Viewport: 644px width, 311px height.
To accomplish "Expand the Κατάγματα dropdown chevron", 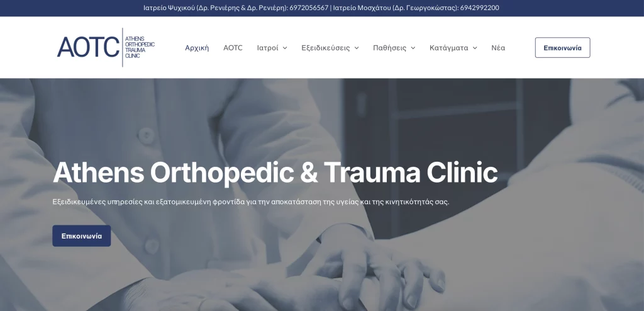I will (475, 48).
